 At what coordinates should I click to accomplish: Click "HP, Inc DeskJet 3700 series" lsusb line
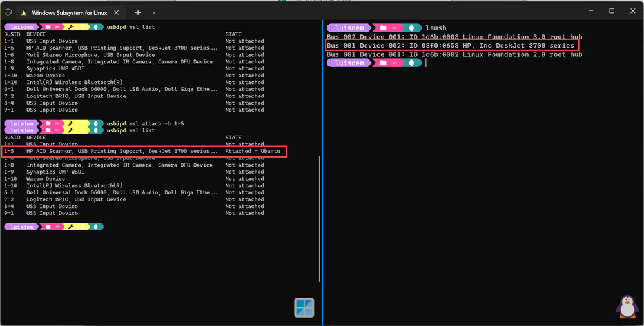tap(451, 45)
